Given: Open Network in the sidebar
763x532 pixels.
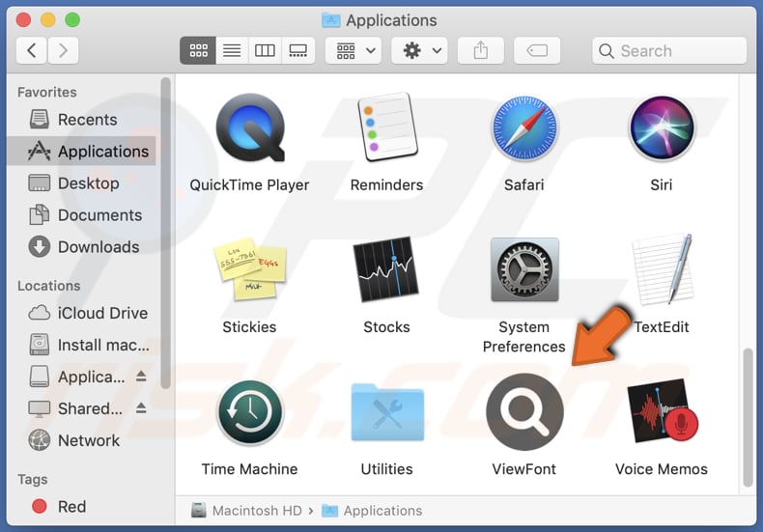Looking at the screenshot, I should pos(81,440).
